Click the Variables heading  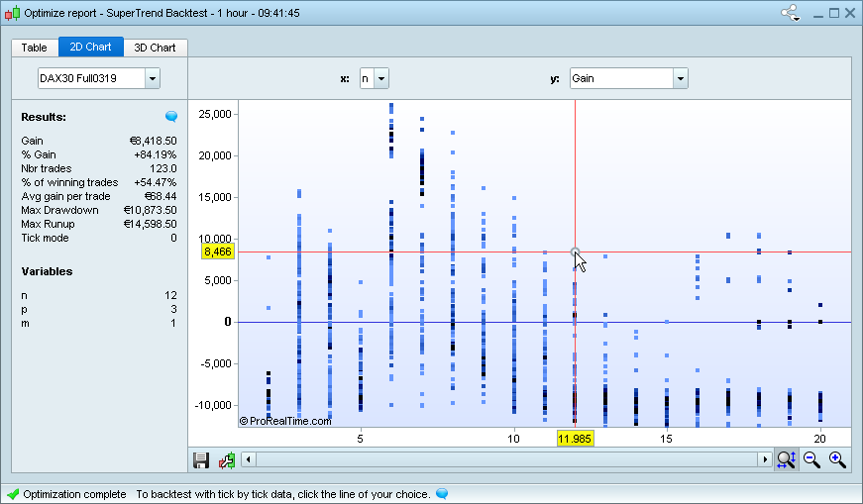47,271
